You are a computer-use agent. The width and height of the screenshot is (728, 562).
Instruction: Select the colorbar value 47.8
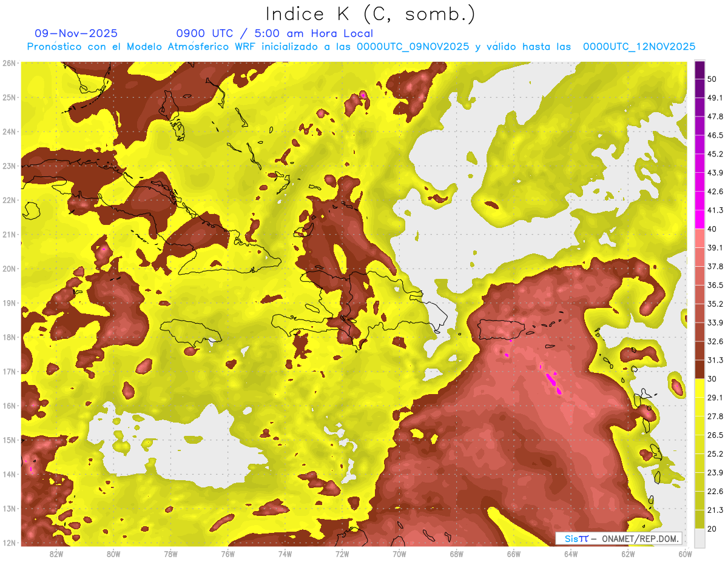(715, 116)
